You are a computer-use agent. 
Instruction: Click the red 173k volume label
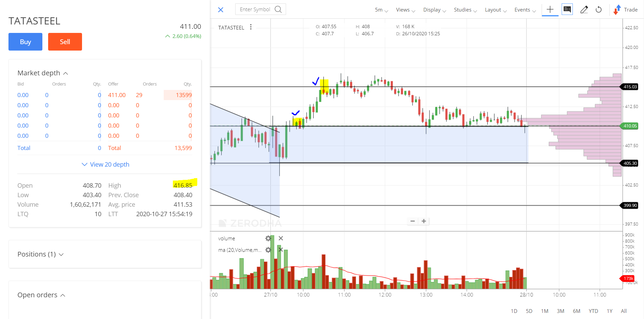[627, 278]
